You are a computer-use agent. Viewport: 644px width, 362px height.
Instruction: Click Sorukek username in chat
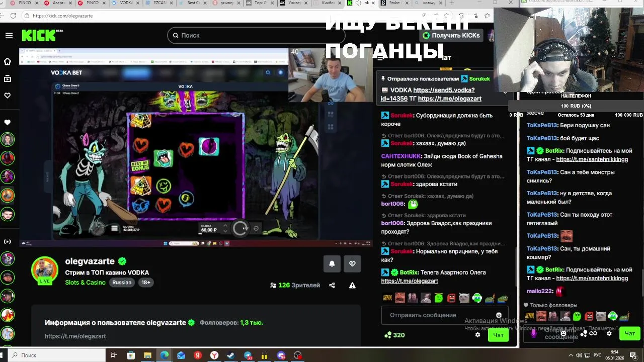click(x=401, y=116)
